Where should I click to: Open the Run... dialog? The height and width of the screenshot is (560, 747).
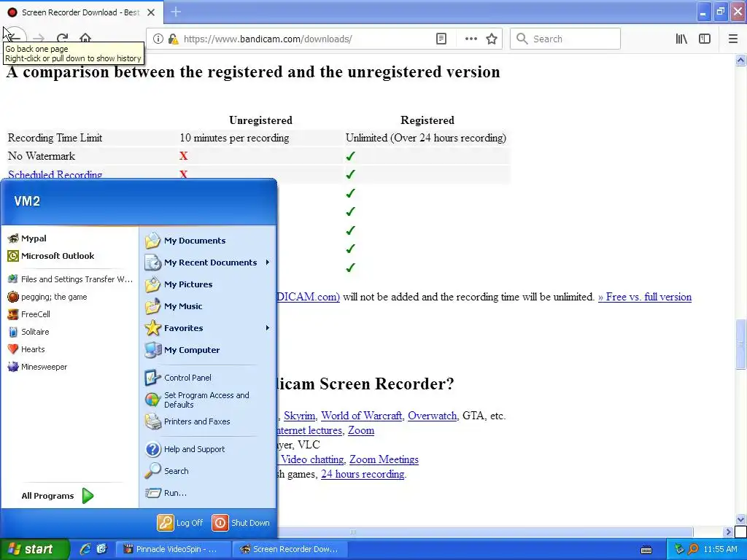pyautogui.click(x=208, y=493)
